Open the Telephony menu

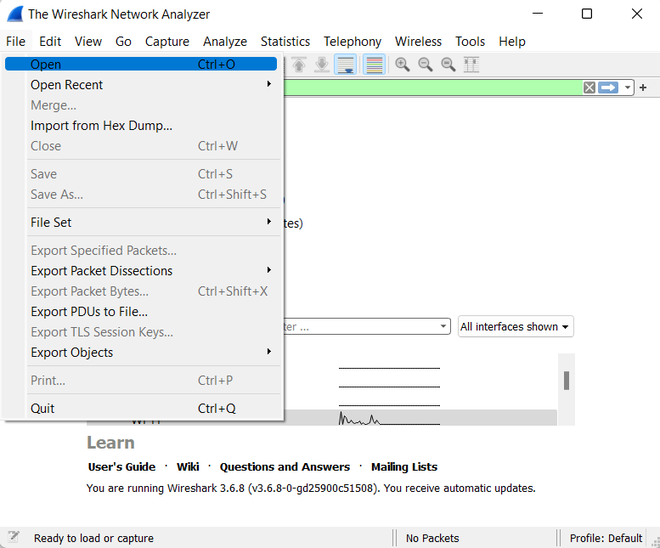(352, 41)
